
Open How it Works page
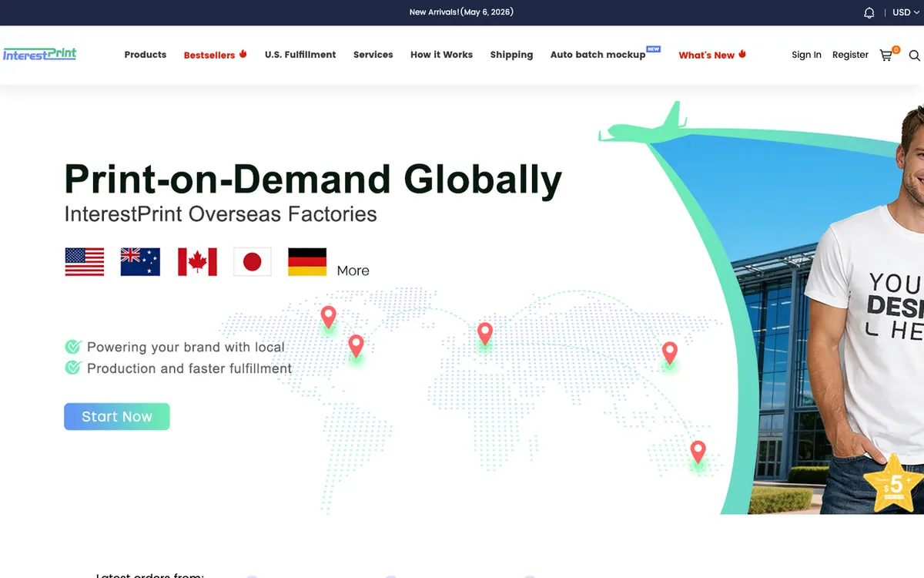pos(441,55)
